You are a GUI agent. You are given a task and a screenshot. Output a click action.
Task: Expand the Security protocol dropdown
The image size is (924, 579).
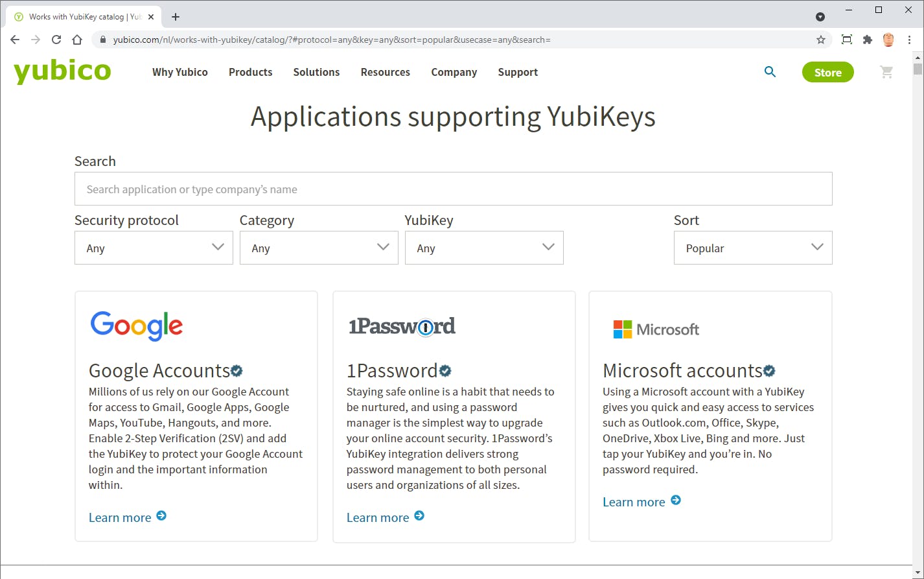[x=154, y=248]
